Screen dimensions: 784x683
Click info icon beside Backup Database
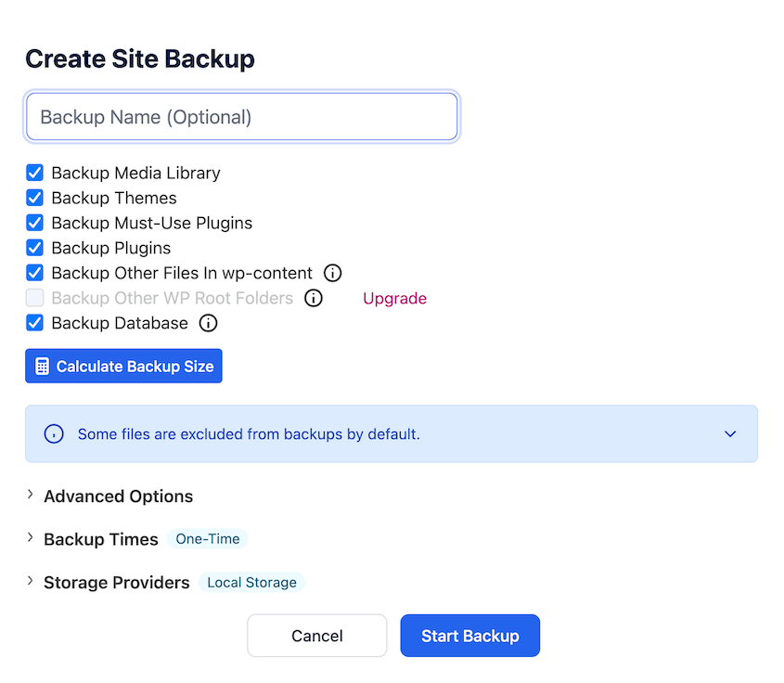click(208, 323)
